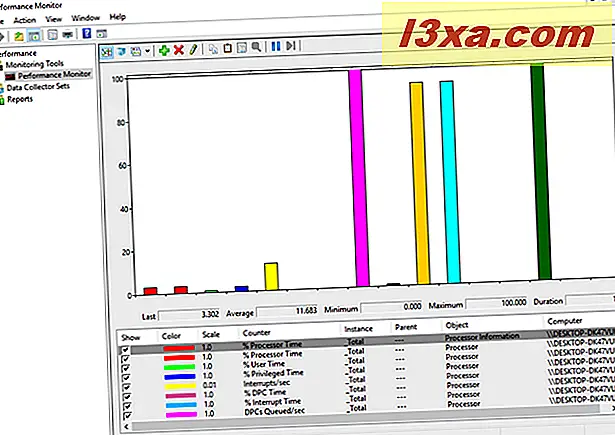Select Data Collector Sets in the tree

pos(38,87)
